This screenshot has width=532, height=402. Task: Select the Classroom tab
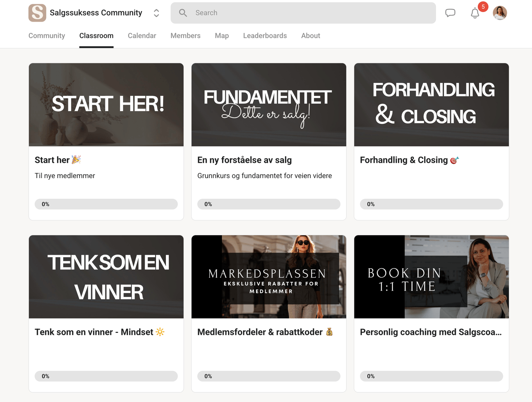tap(96, 35)
